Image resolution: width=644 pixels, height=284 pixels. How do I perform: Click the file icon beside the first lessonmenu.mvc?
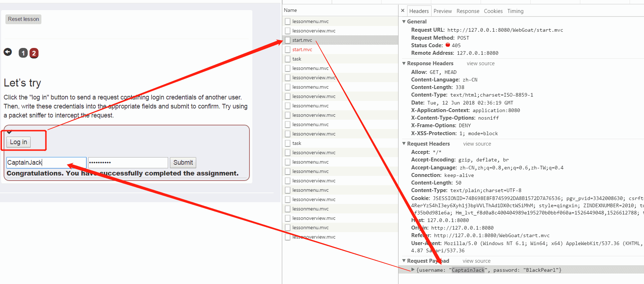tap(287, 22)
